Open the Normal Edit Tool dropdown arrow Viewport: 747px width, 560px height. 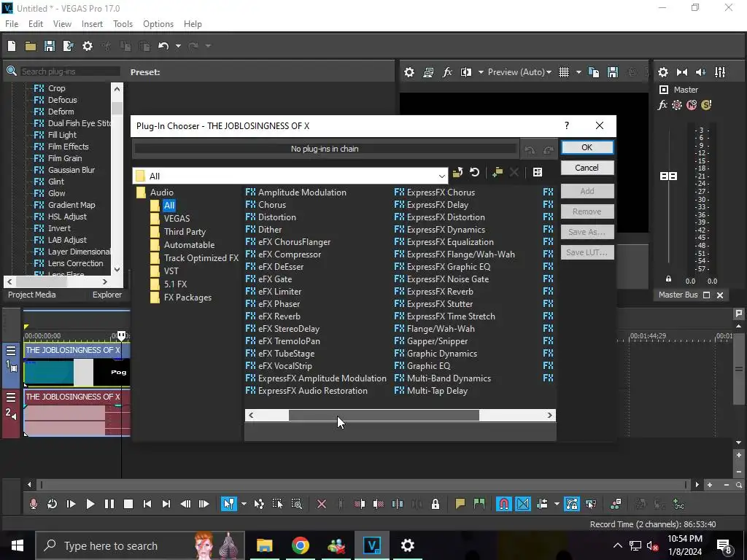(244, 504)
